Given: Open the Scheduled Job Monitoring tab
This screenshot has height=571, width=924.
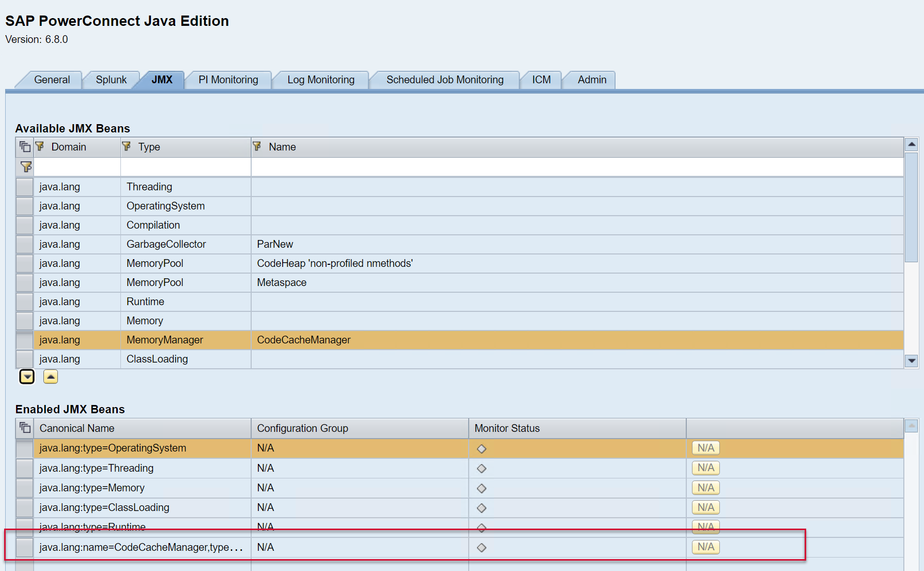Looking at the screenshot, I should coord(444,80).
